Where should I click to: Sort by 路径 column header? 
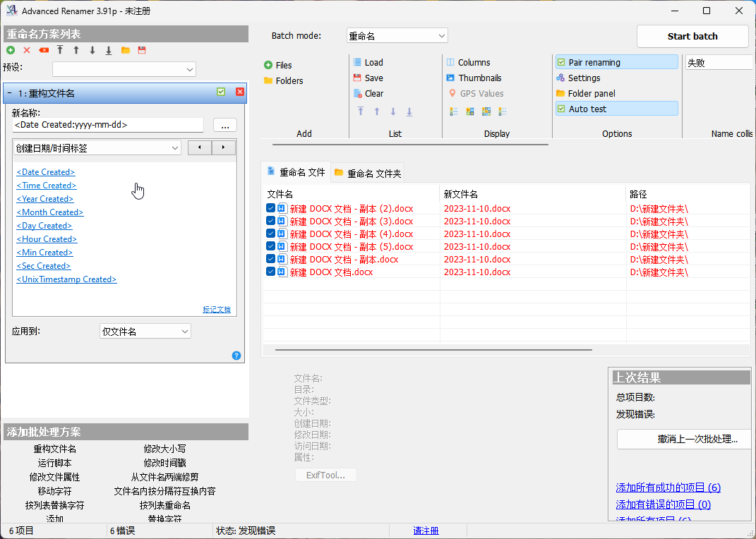coord(688,194)
